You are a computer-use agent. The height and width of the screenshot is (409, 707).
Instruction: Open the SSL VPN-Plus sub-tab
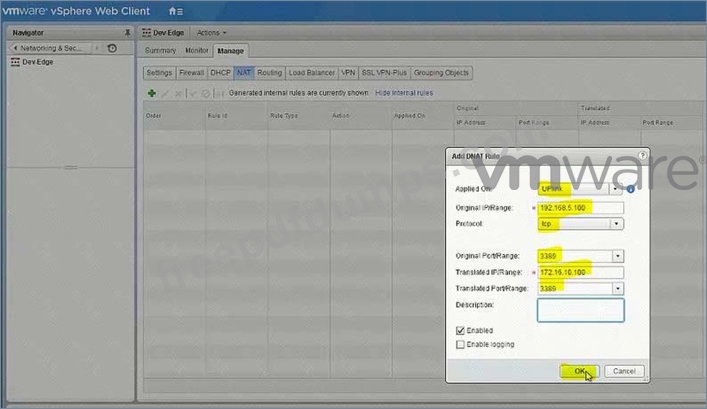click(x=384, y=73)
